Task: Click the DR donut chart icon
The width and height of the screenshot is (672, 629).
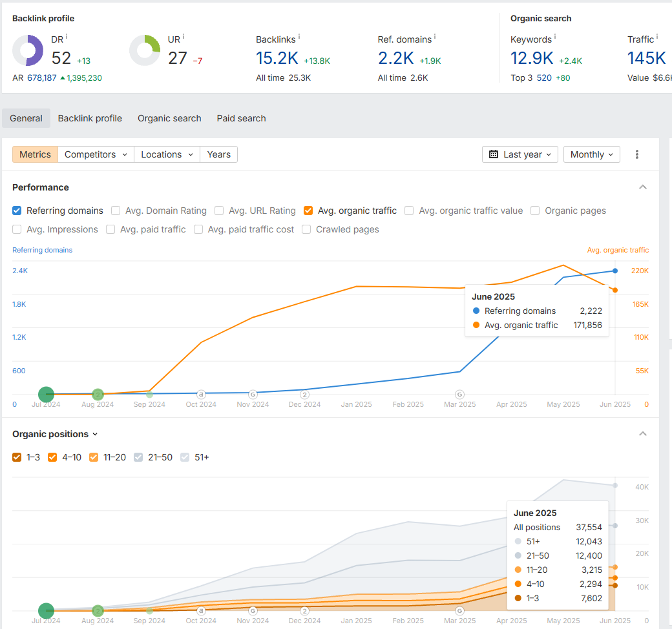Action: [28, 50]
